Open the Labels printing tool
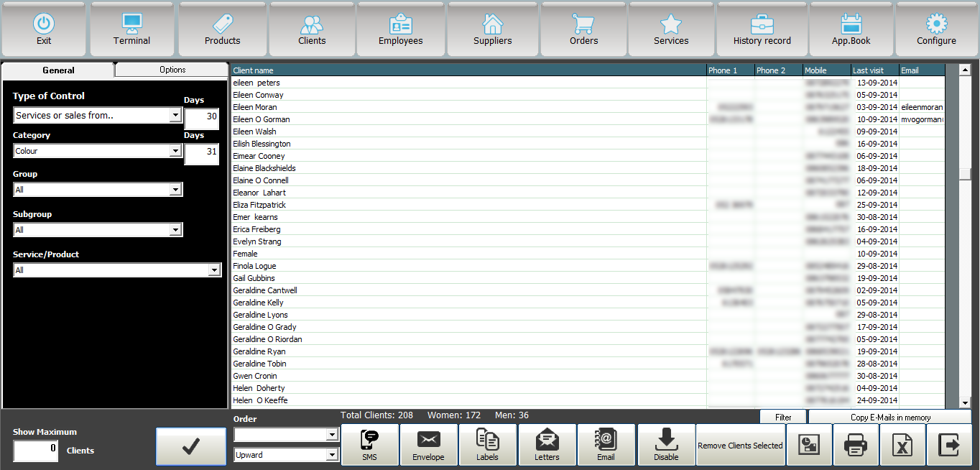Viewport: 980px width, 470px height. pos(487,445)
